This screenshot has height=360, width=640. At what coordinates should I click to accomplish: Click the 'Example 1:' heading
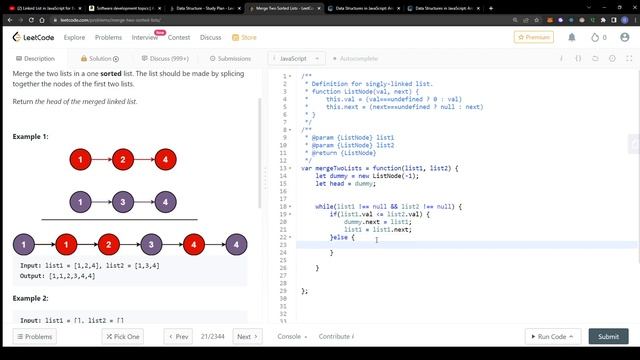[30, 136]
